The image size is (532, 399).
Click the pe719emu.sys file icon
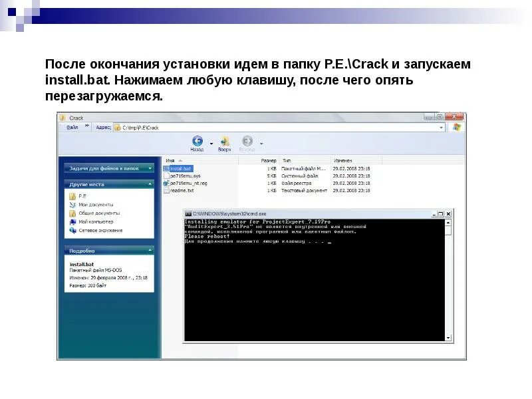tap(166, 176)
